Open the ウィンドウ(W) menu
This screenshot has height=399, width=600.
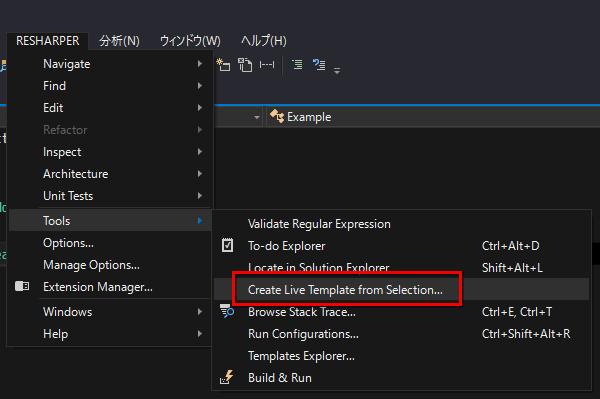190,41
